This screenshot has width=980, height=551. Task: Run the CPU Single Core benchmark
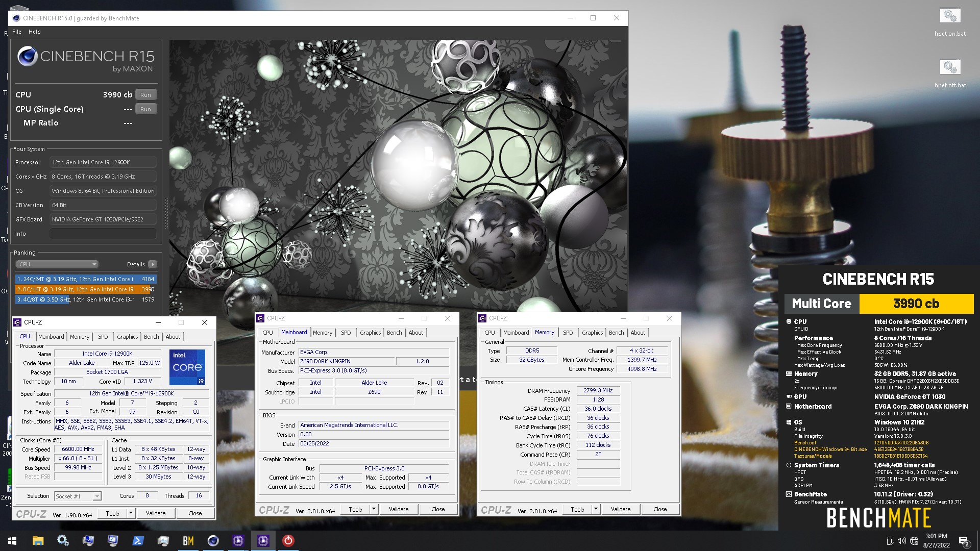pos(145,109)
